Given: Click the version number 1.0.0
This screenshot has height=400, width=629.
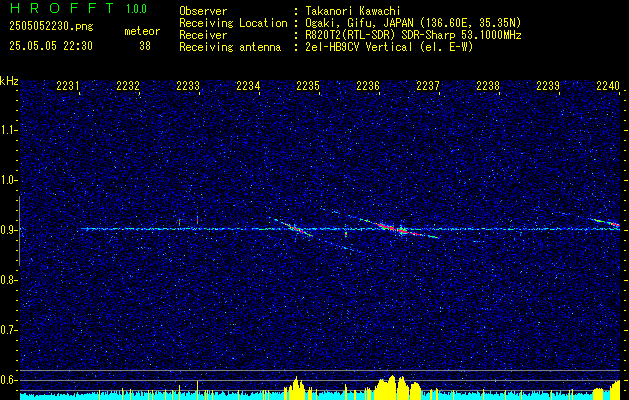Looking at the screenshot, I should pyautogui.click(x=136, y=9).
